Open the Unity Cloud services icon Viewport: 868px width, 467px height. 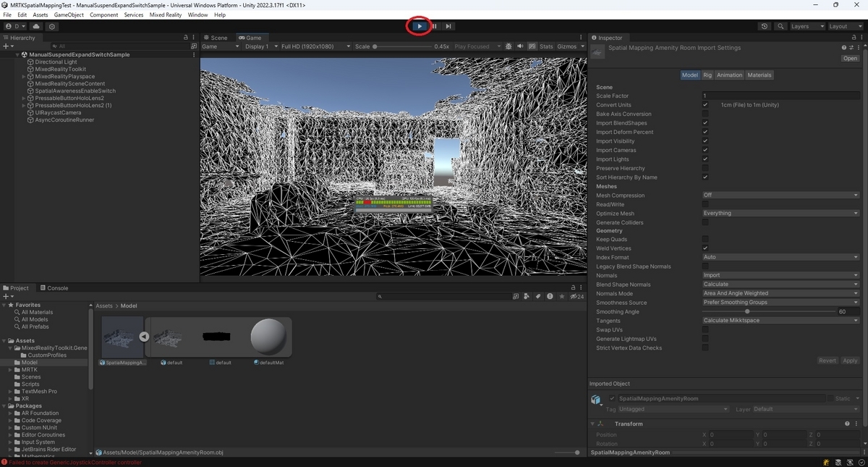pyautogui.click(x=36, y=26)
